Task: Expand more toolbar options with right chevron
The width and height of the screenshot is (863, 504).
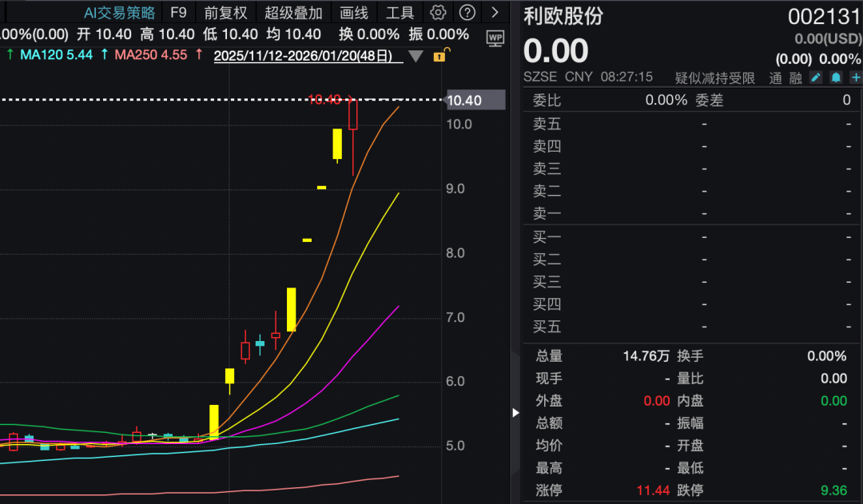Action: coord(495,12)
